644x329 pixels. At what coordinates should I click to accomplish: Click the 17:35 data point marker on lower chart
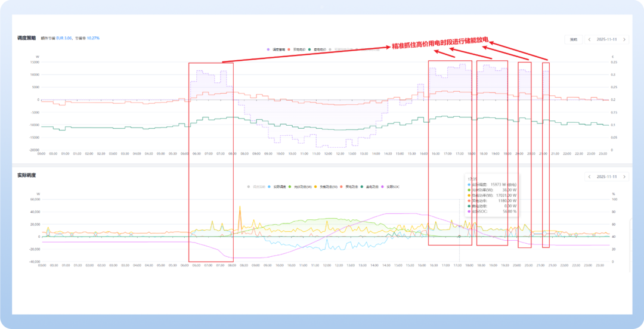[459, 237]
